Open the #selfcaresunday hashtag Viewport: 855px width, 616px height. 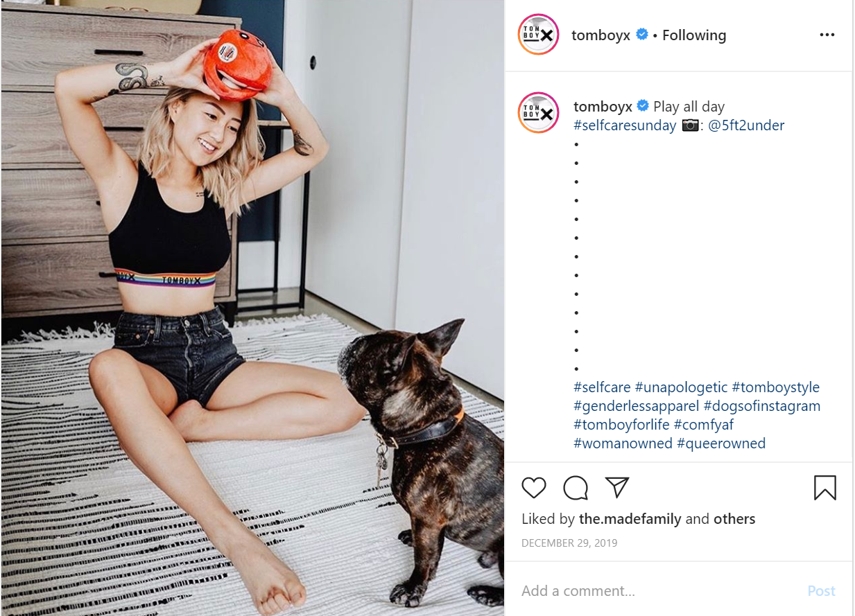pos(625,125)
